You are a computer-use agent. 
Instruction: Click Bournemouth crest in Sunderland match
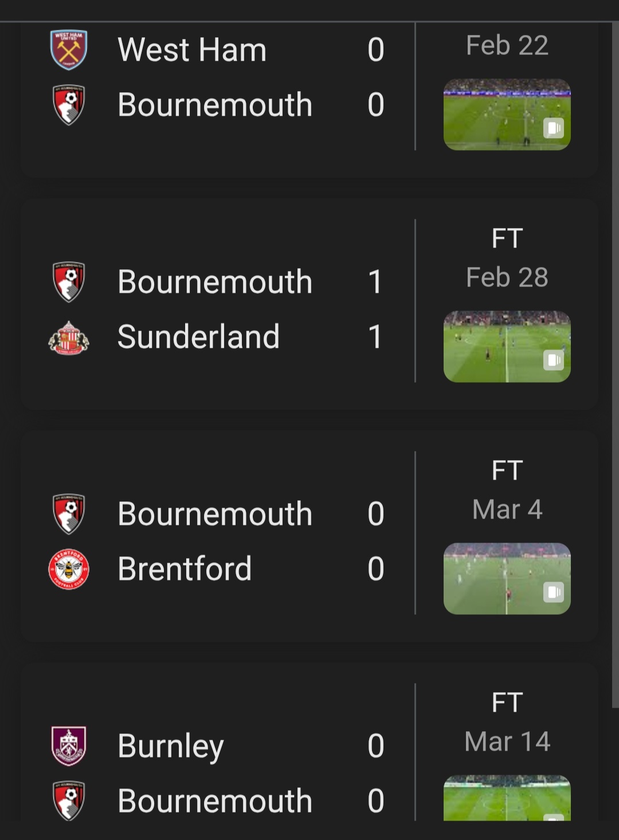point(69,282)
